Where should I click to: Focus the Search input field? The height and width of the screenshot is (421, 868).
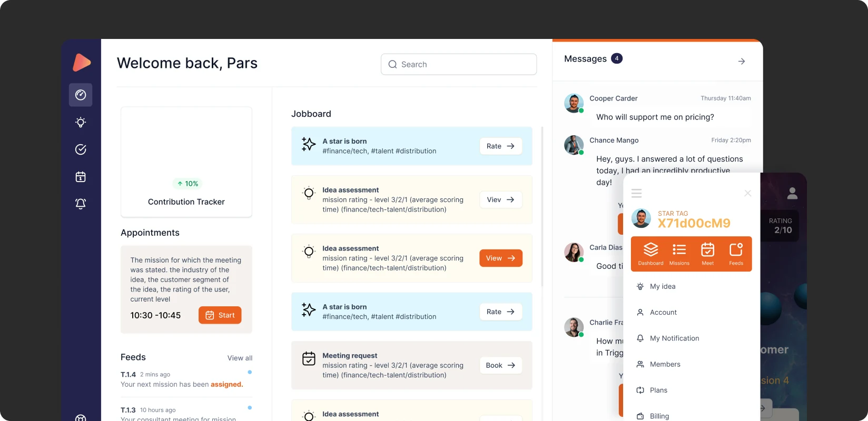(459, 64)
